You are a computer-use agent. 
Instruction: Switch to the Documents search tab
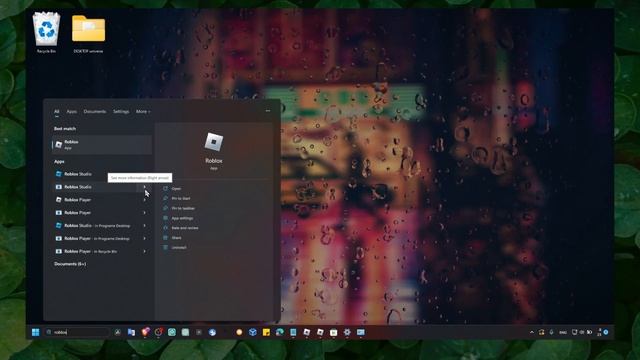(95, 111)
